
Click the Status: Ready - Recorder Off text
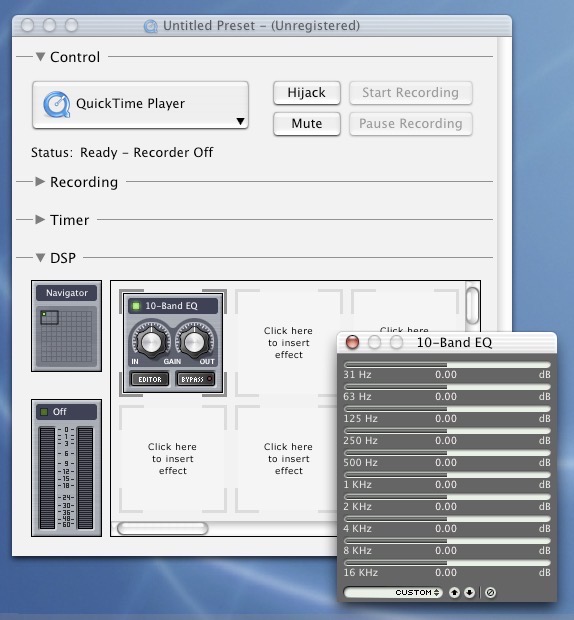[x=122, y=153]
